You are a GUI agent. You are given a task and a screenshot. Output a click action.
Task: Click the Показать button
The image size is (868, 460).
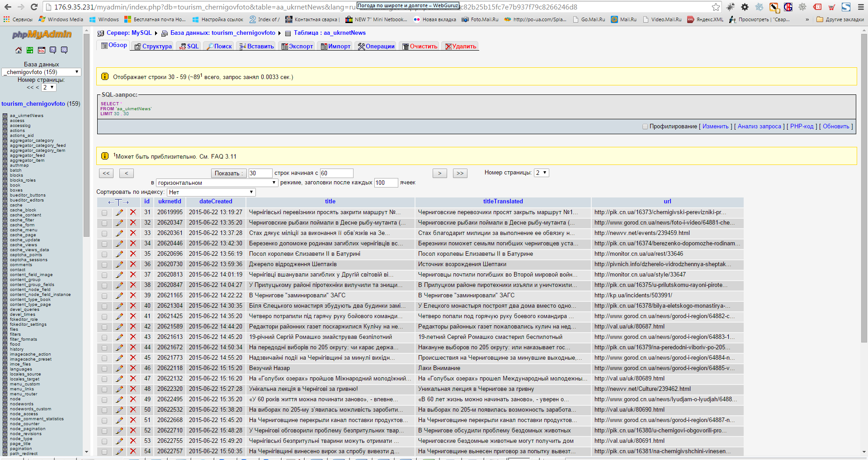pyautogui.click(x=229, y=173)
